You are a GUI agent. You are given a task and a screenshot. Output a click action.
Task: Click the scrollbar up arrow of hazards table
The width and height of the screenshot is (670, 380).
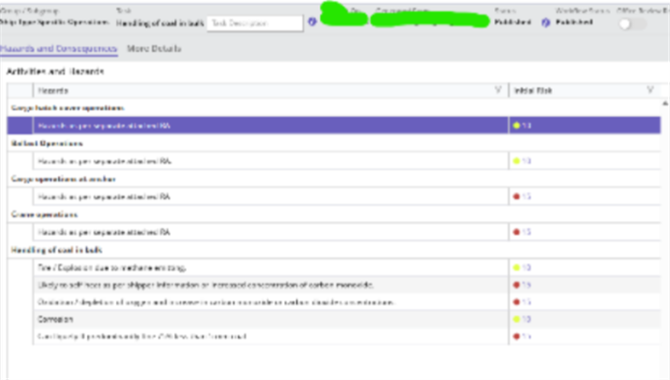(x=665, y=103)
